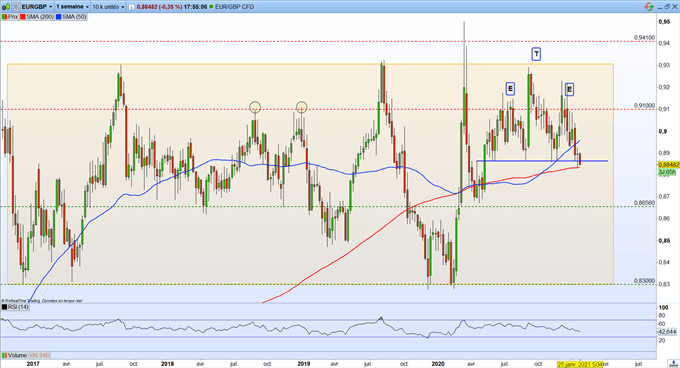Click the small icon at bottom-right corner
Image resolution: width=680 pixels, height=368 pixels.
click(x=673, y=364)
